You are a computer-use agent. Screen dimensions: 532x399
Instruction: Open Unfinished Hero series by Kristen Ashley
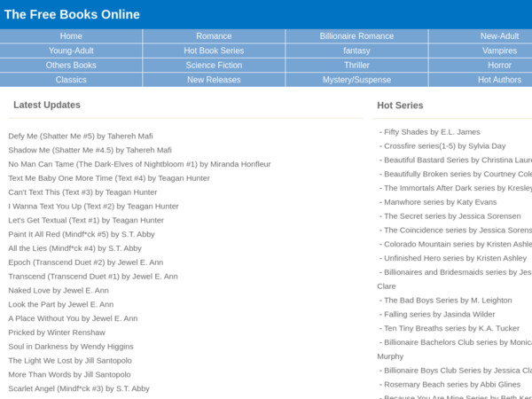(455, 258)
